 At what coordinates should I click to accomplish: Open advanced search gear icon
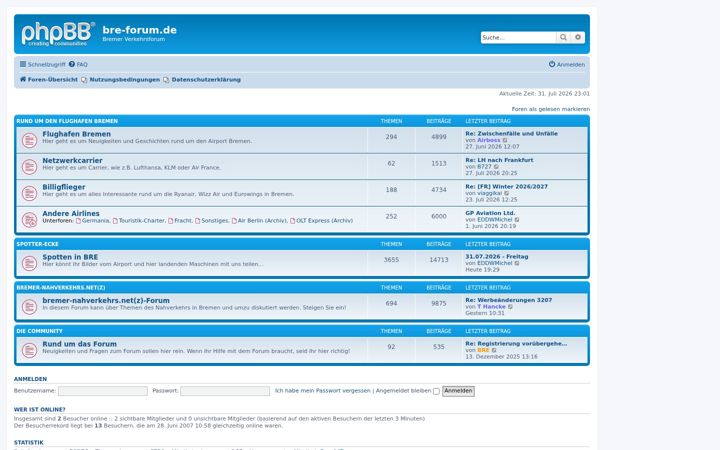(578, 37)
